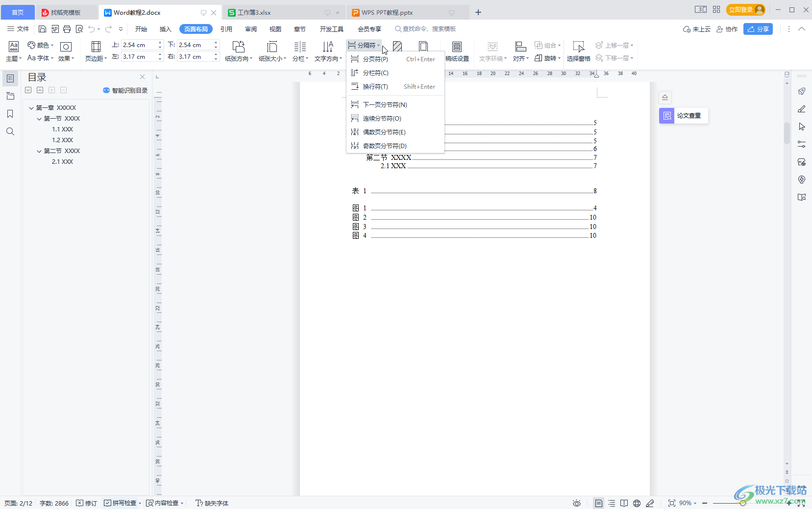Screen dimensions: 812x509
Task: Click the top margin 2.54 cm input field
Action: click(139, 45)
